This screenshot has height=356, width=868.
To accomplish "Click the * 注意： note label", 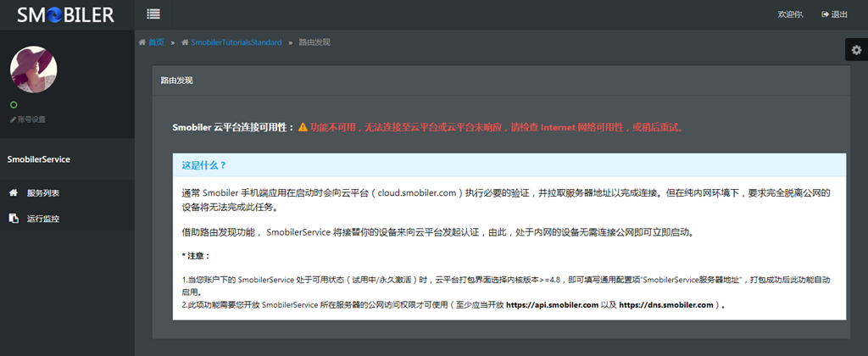I will coord(196,256).
